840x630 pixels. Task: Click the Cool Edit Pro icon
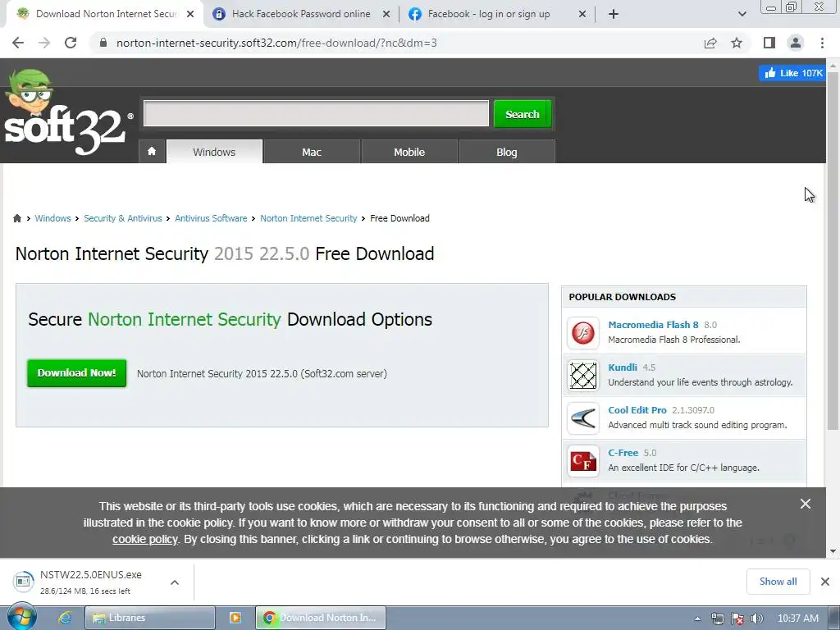583,418
